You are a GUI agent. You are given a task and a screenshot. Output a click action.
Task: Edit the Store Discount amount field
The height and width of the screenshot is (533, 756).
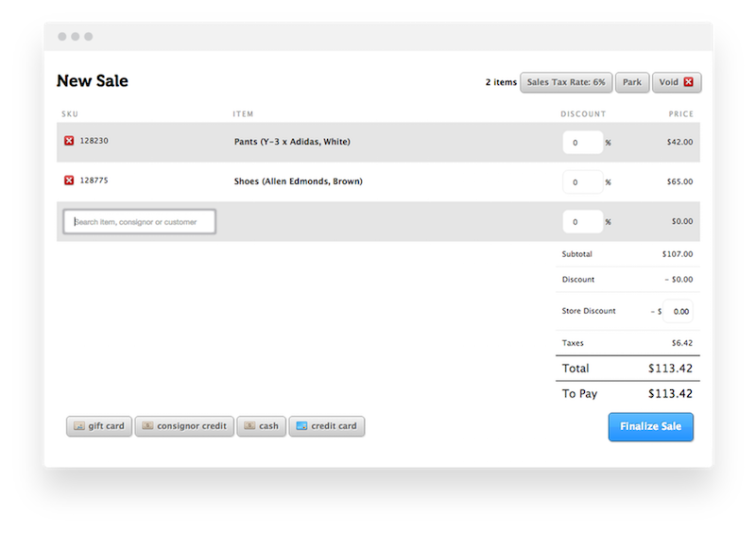(x=678, y=312)
